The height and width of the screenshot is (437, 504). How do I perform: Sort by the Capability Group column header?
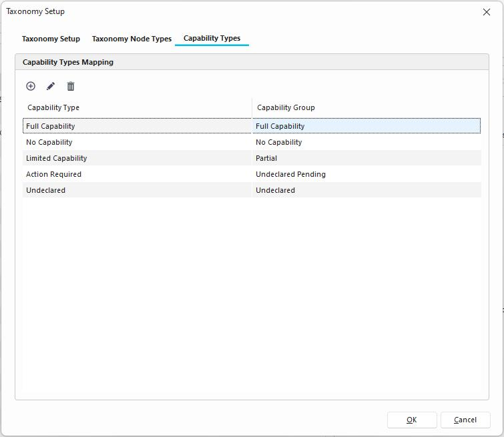click(286, 107)
